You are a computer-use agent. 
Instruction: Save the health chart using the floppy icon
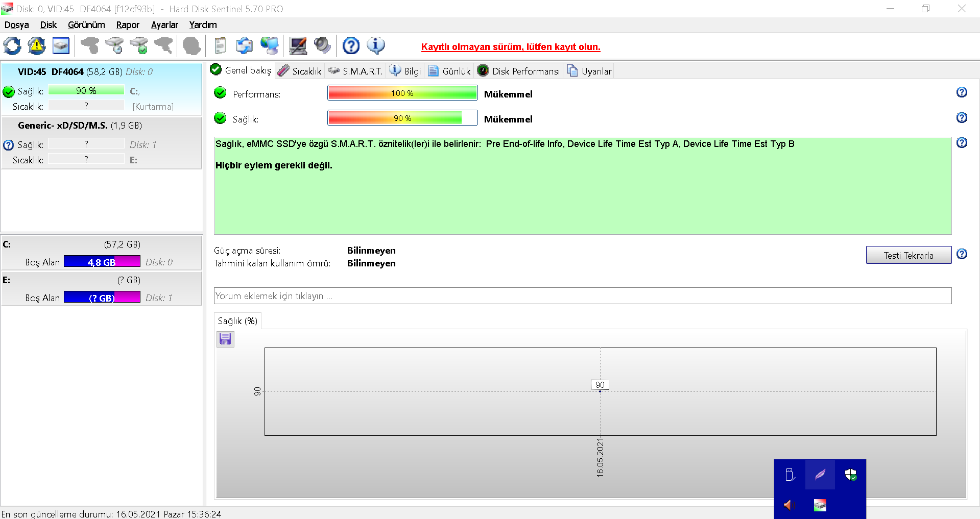pos(225,339)
